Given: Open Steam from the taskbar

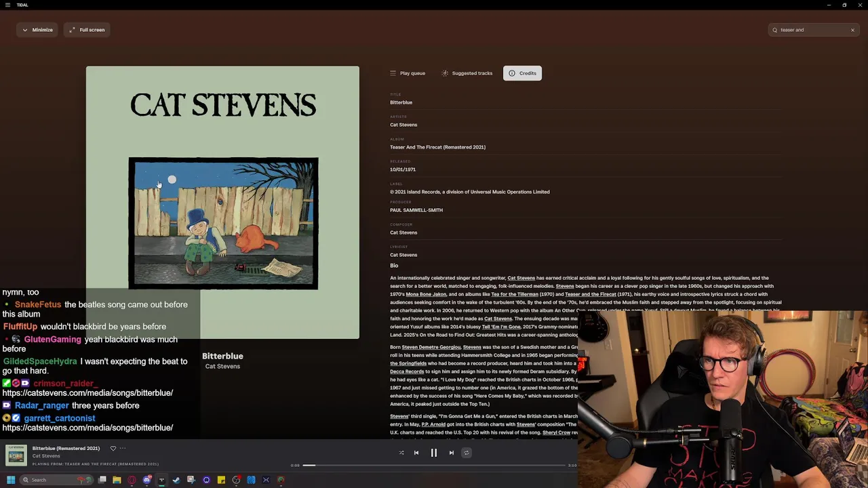Looking at the screenshot, I should [x=176, y=480].
